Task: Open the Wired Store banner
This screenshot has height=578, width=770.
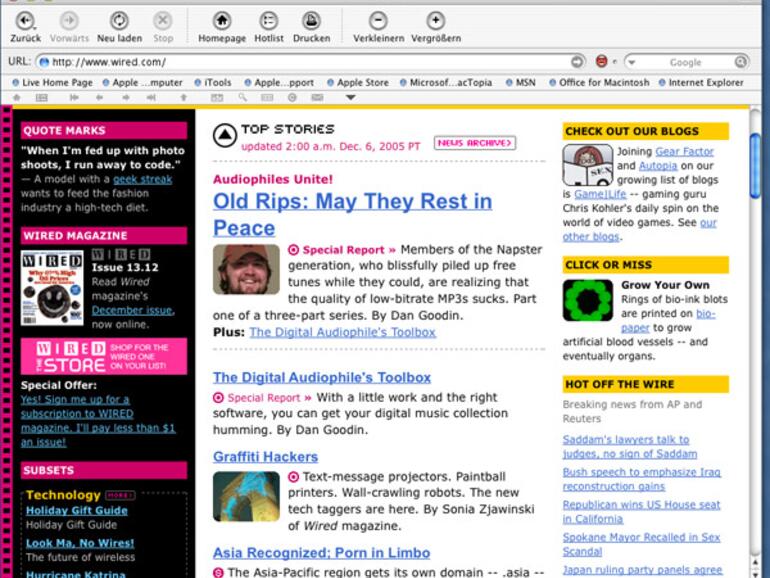Action: [104, 357]
